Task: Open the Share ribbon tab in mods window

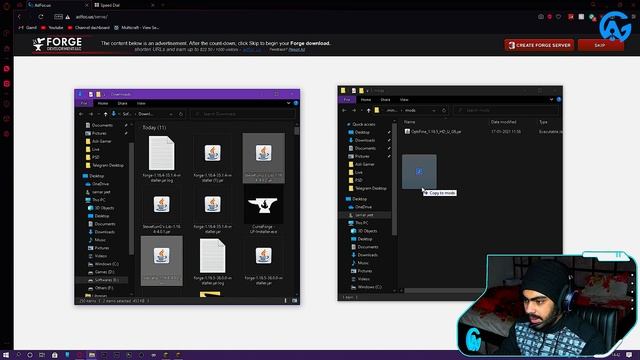Action: [385, 100]
